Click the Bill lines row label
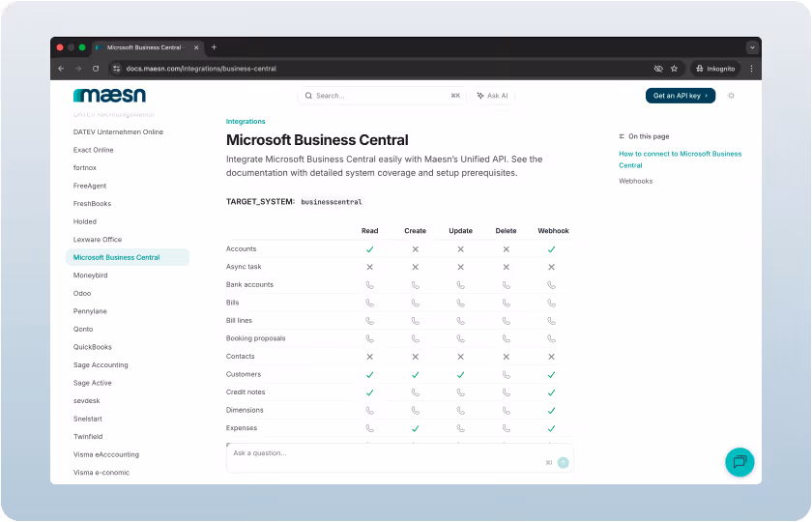This screenshot has height=522, width=812. 239,321
